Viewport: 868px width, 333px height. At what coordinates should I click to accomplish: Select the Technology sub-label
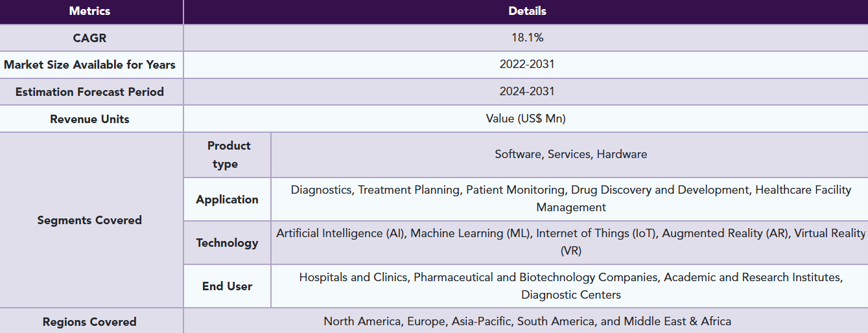pyautogui.click(x=228, y=243)
